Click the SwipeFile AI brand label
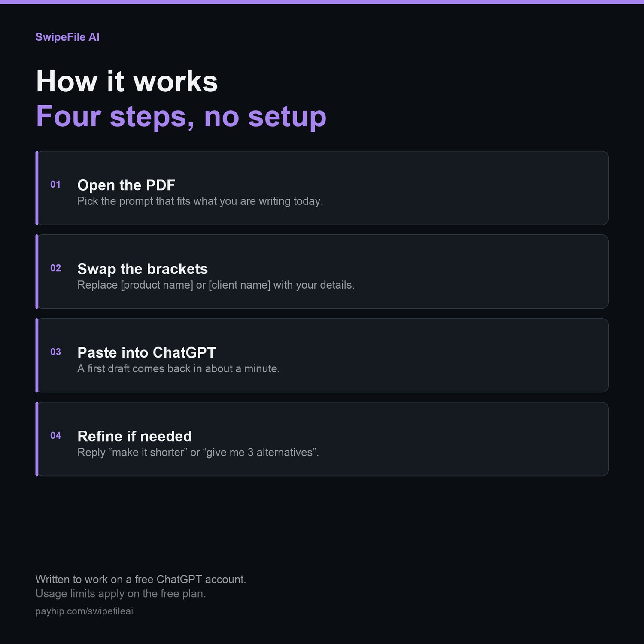 pyautogui.click(x=67, y=37)
